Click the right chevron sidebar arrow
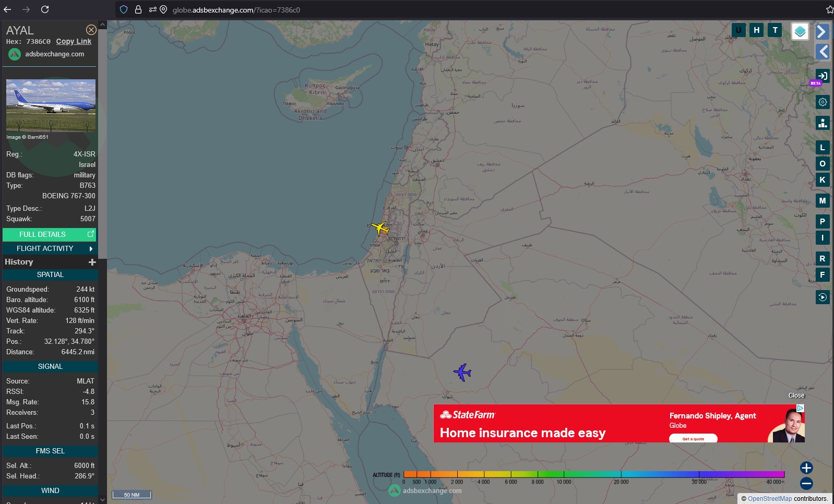834x504 pixels. coord(822,32)
